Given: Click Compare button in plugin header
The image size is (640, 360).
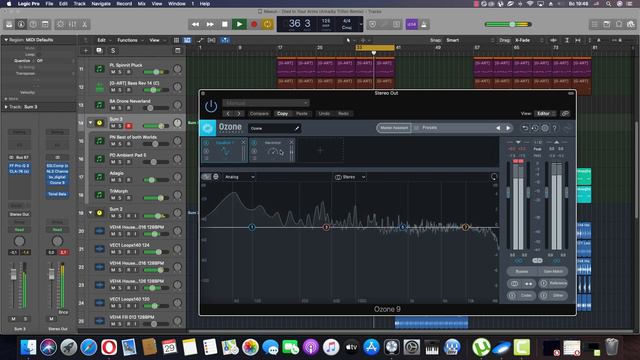Looking at the screenshot, I should [x=259, y=113].
